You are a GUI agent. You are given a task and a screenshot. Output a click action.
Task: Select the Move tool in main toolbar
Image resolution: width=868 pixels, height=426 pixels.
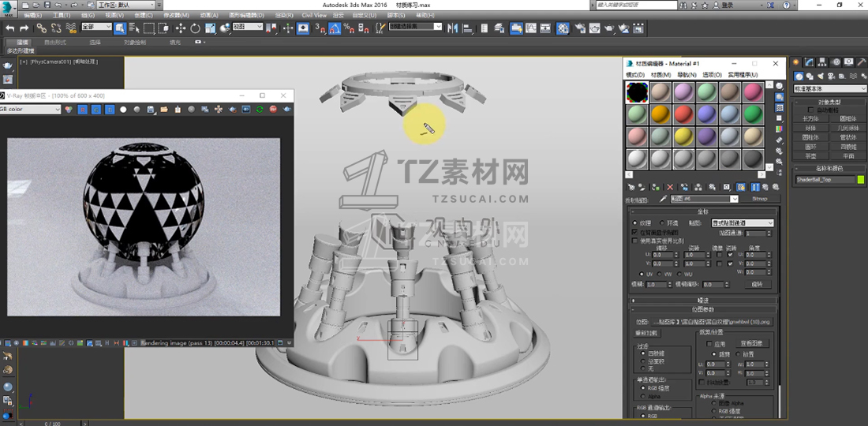[x=180, y=28]
